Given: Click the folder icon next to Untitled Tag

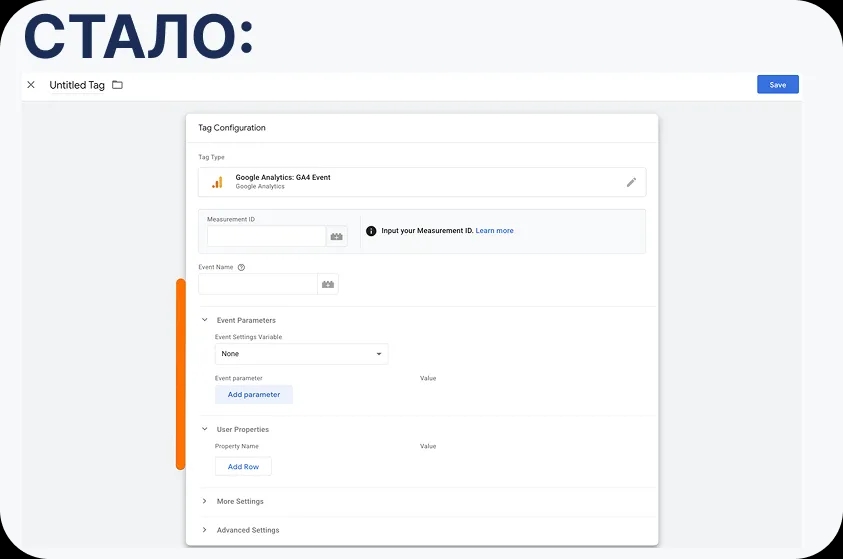Looking at the screenshot, I should 117,85.
